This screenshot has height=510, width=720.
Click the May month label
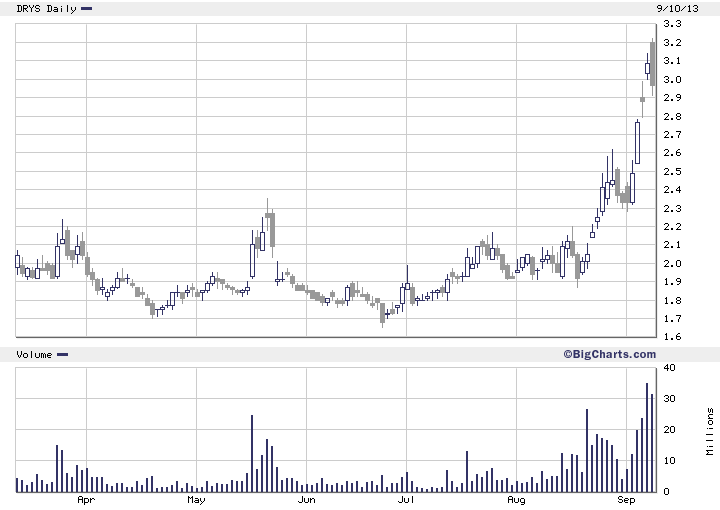point(196,500)
